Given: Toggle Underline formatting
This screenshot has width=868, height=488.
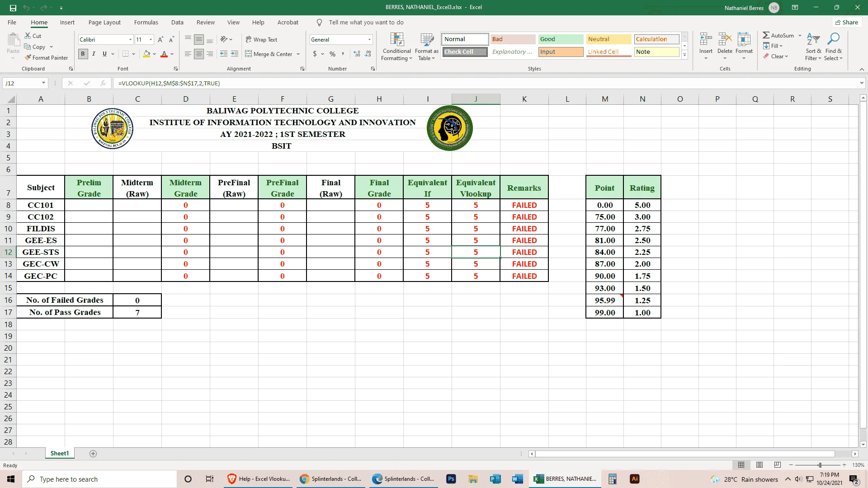Looking at the screenshot, I should [104, 54].
